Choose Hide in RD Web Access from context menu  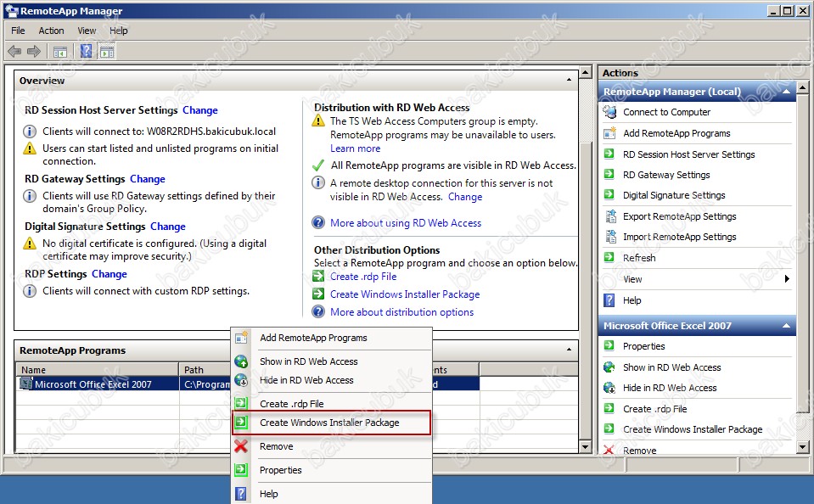pos(332,380)
